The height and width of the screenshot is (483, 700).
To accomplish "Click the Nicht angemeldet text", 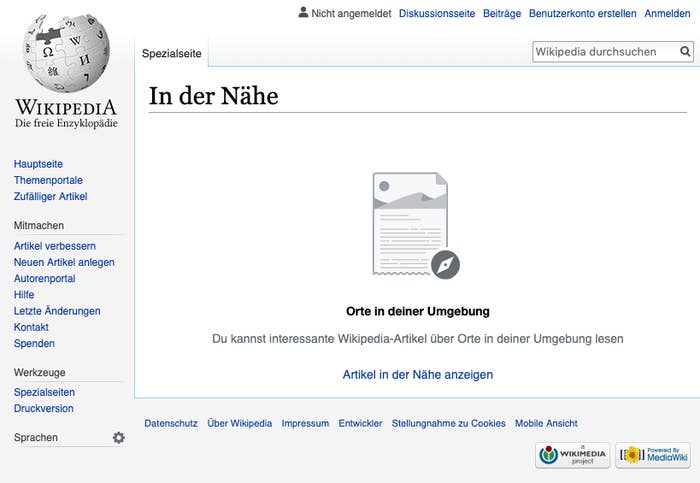I will pyautogui.click(x=351, y=13).
